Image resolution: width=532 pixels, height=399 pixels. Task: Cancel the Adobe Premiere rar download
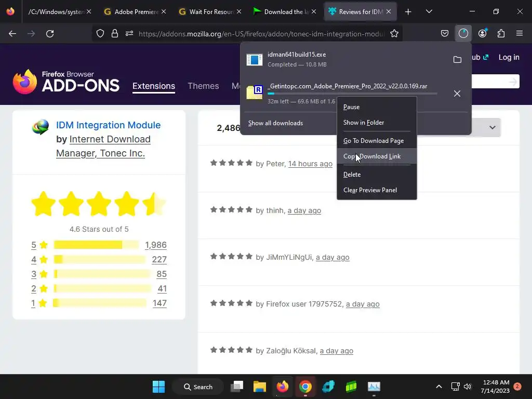click(x=457, y=94)
